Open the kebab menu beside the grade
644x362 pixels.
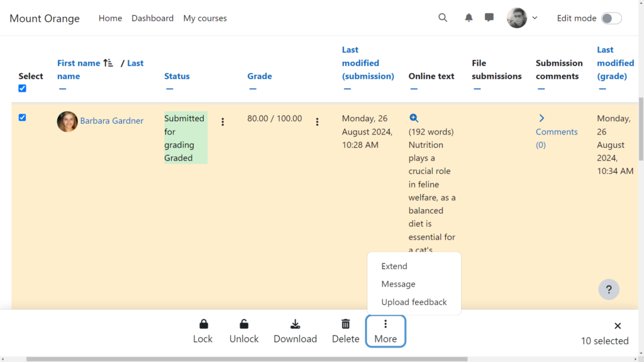[x=318, y=121]
